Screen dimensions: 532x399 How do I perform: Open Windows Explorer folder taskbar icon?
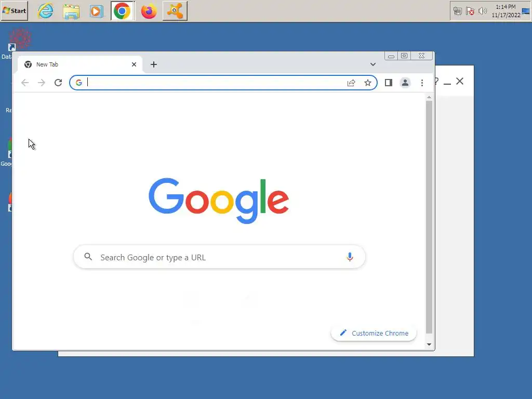[x=71, y=11]
